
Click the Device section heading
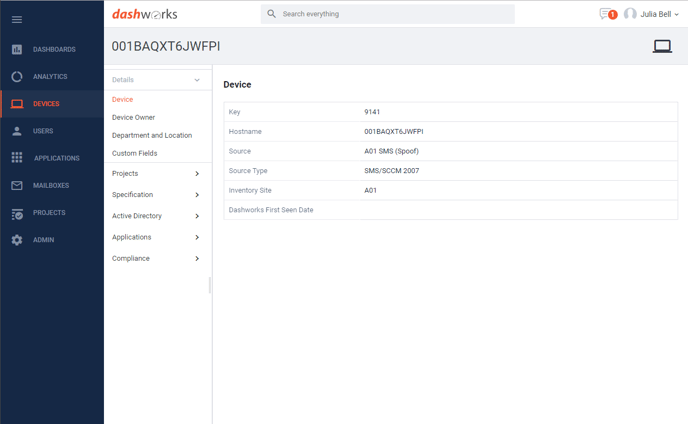pos(237,85)
